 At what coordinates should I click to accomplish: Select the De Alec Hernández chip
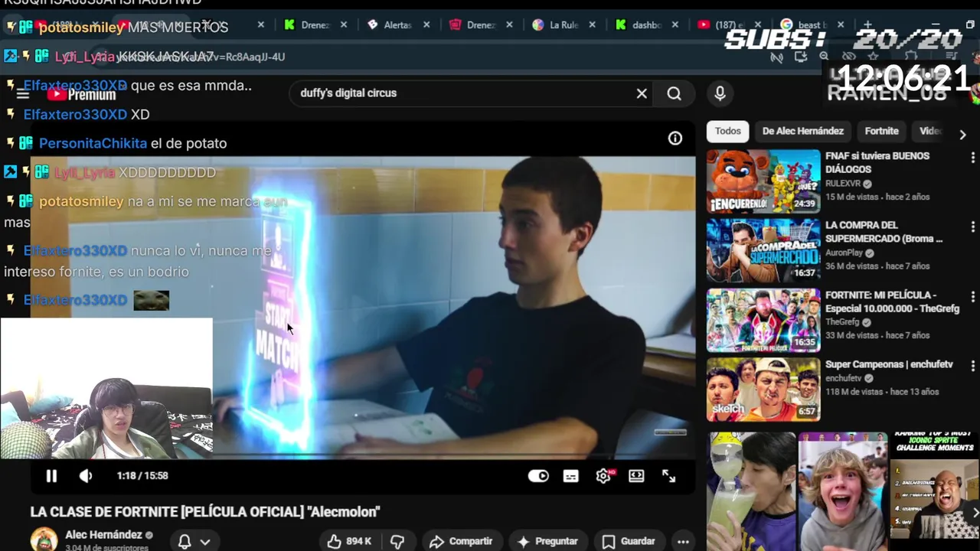coord(802,131)
